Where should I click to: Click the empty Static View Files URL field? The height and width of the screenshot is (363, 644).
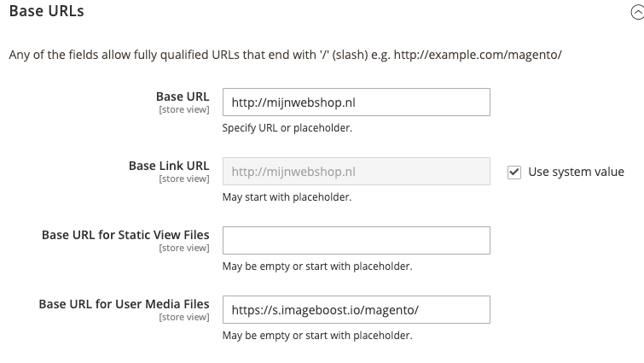click(356, 240)
